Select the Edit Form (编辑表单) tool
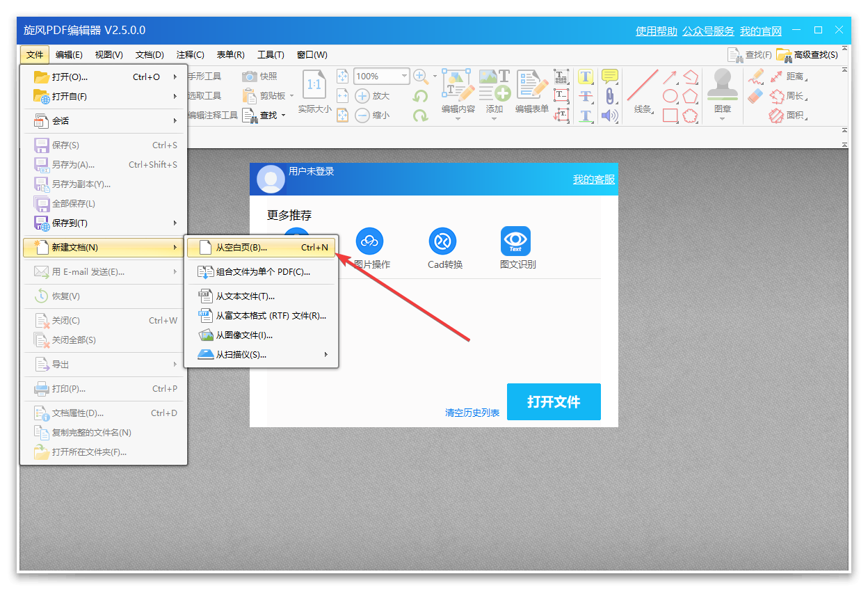The width and height of the screenshot is (868, 590). [x=532, y=86]
